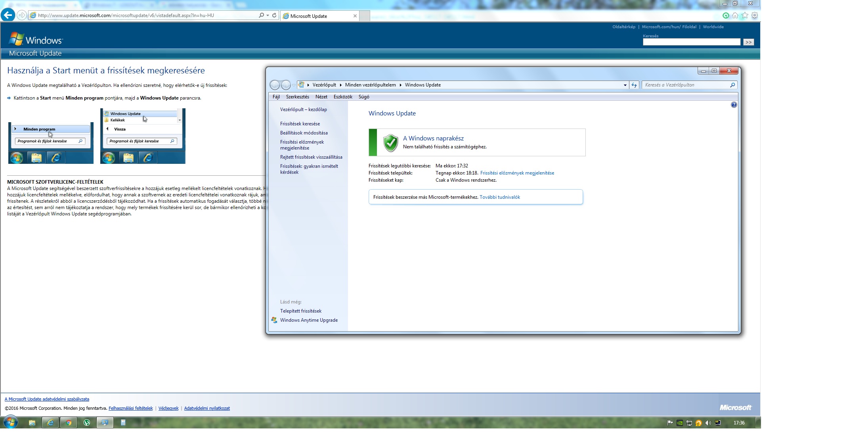
Task: Click the Internet Explorer Home icon
Action: [735, 15]
